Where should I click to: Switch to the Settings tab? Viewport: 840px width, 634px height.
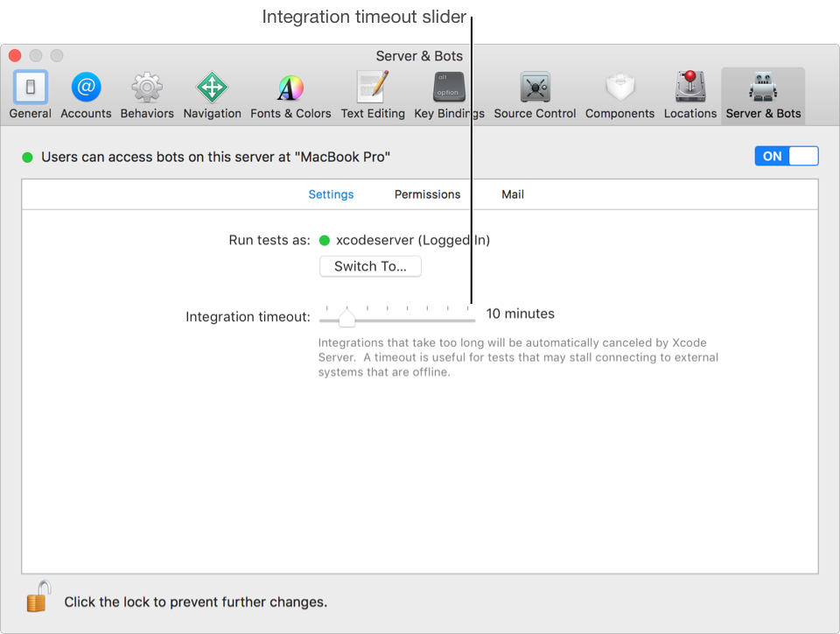[x=331, y=194]
